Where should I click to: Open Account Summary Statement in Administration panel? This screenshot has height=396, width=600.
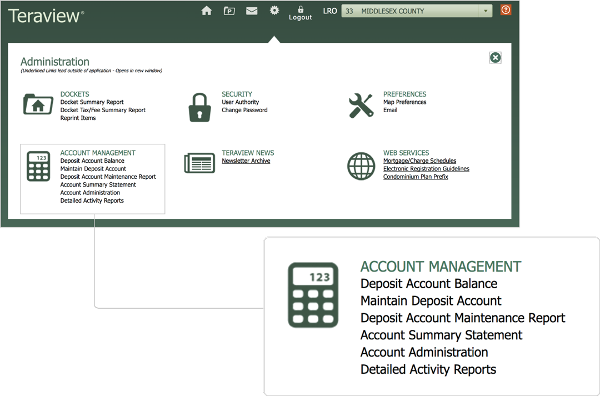tap(98, 185)
